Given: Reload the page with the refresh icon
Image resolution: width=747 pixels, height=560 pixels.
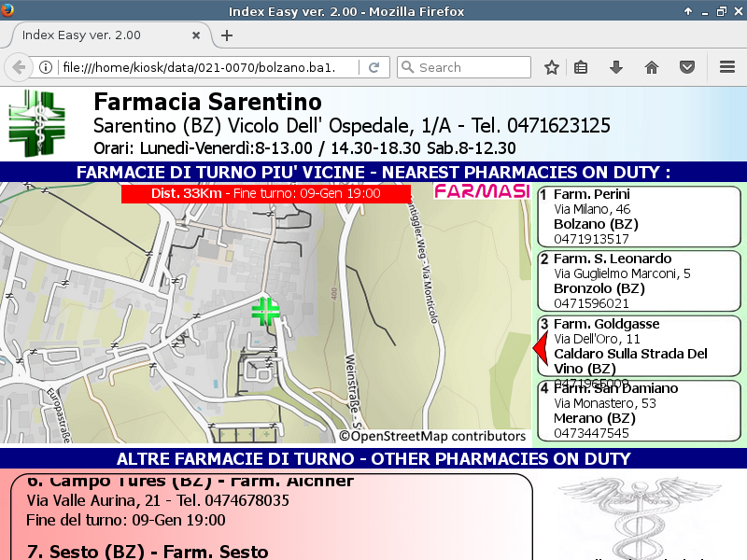Looking at the screenshot, I should [x=373, y=67].
